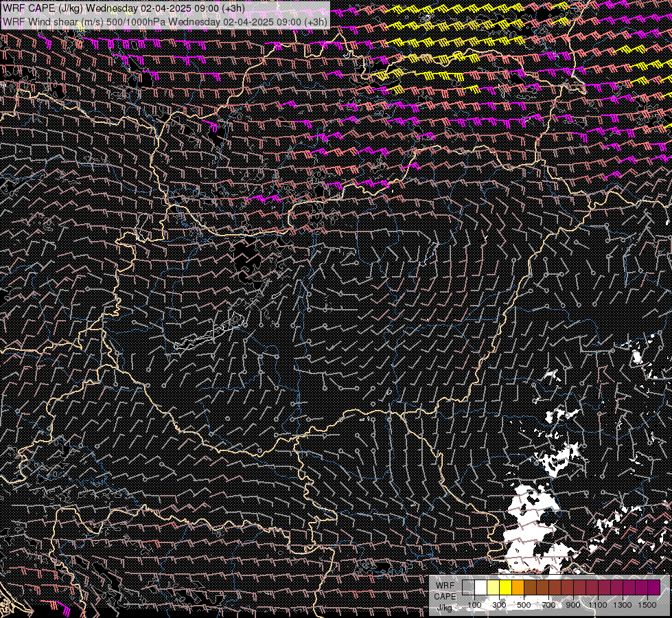The height and width of the screenshot is (618, 672).
Task: Click the WRF Wind shear title line
Action: pyautogui.click(x=165, y=22)
